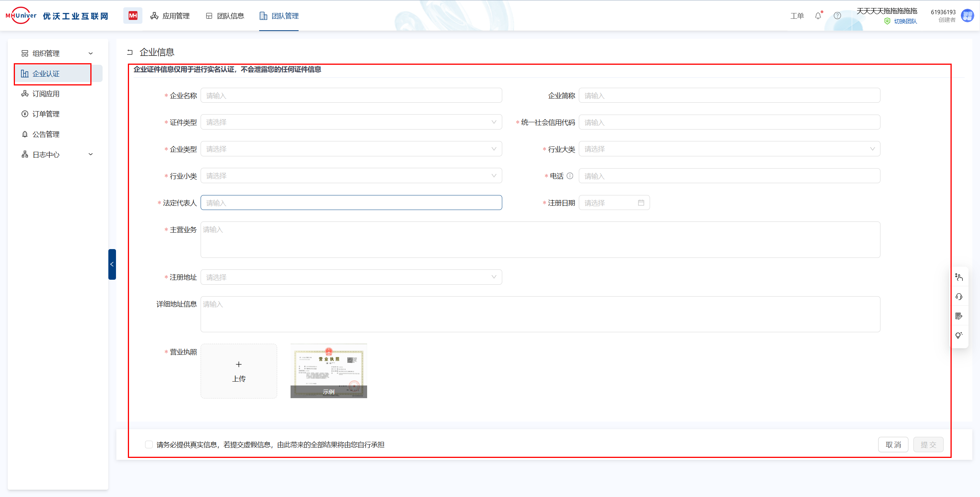Click the notification bell icon
Image resolution: width=980 pixels, height=497 pixels.
[818, 16]
